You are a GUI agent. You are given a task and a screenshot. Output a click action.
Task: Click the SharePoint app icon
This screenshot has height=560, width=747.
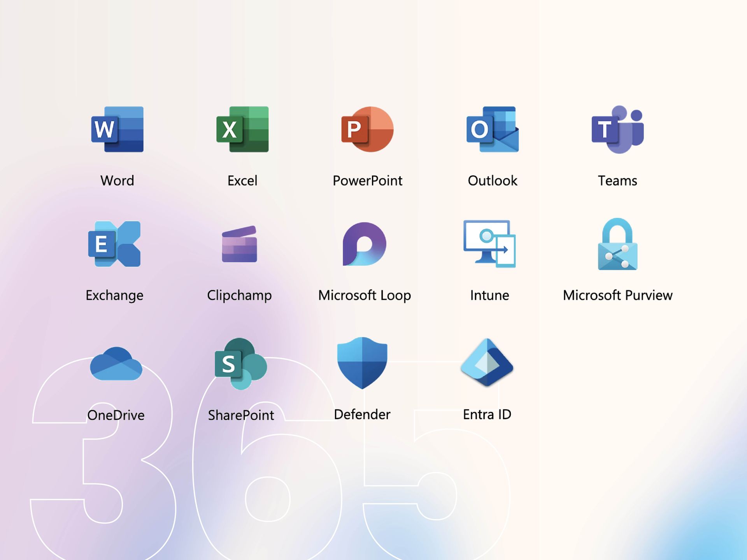pos(241,364)
